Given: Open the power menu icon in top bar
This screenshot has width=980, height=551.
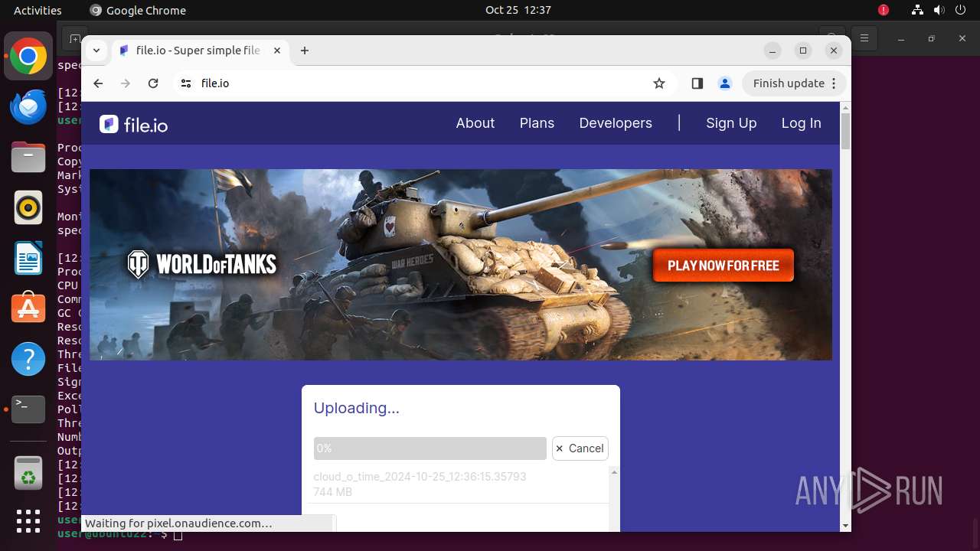Looking at the screenshot, I should click(x=960, y=10).
